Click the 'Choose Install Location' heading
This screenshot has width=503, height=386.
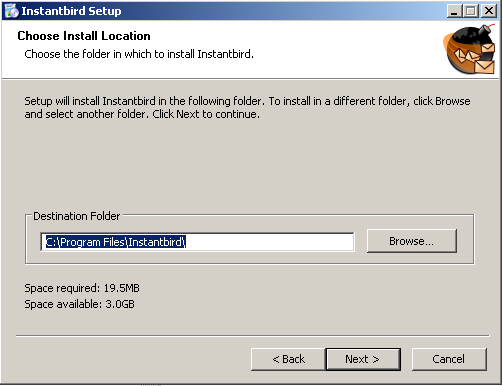point(84,36)
